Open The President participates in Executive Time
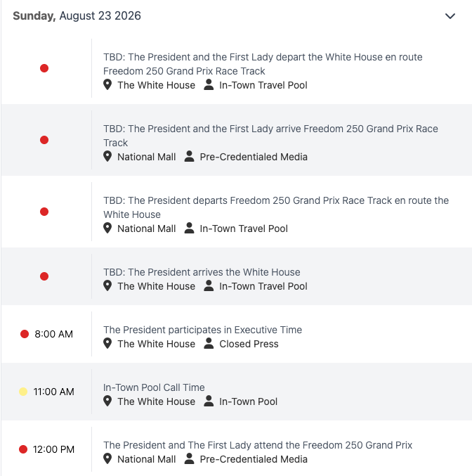This screenshot has height=476, width=472. tap(202, 330)
